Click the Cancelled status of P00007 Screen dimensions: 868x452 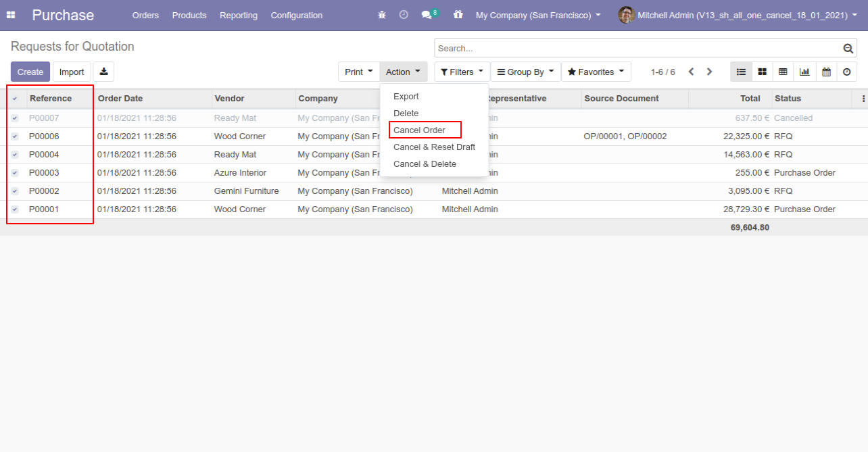(793, 118)
